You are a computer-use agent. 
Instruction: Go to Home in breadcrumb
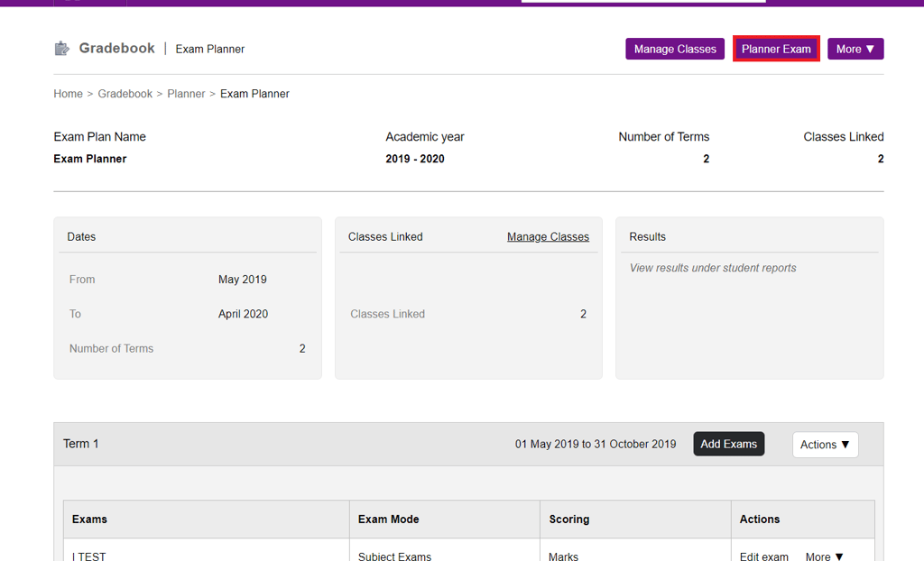[x=68, y=94]
